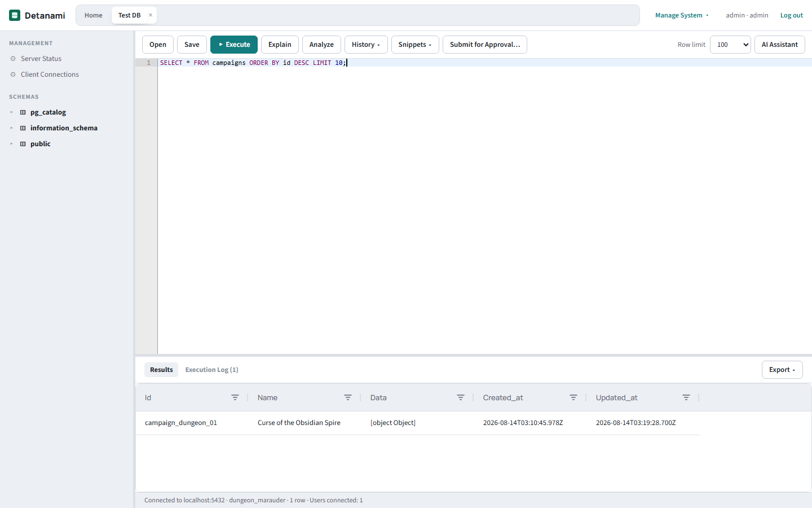
Task: Click the admin · admin user label
Action: tap(747, 15)
